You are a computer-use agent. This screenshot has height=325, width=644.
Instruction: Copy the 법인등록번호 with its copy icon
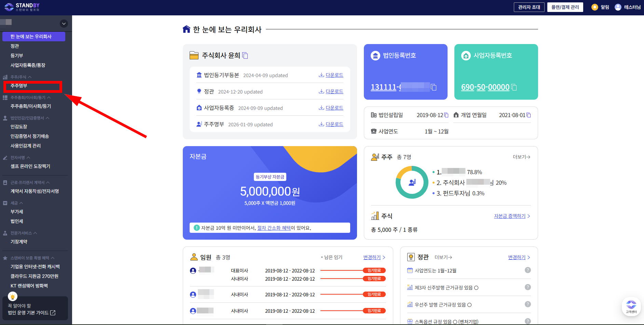point(434,87)
